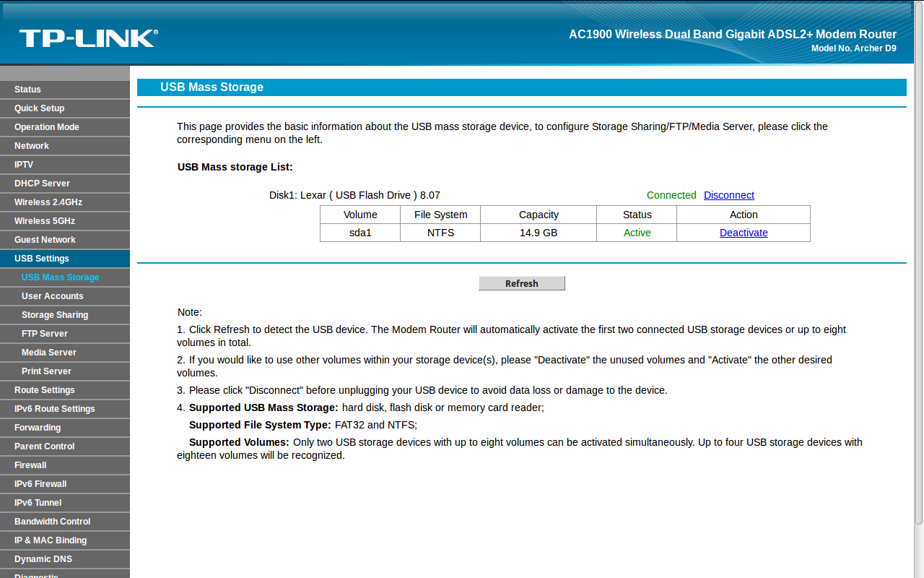Image resolution: width=924 pixels, height=578 pixels.
Task: Click the TP-LINK logo
Action: tap(88, 38)
